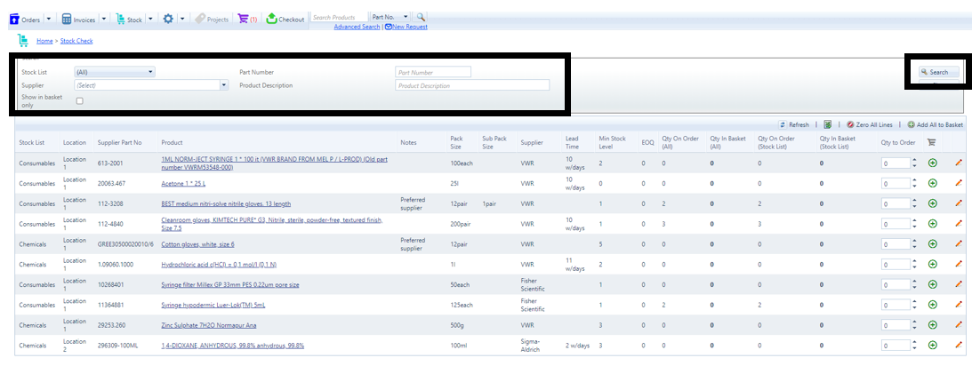Screen dimensions: 980x366
Task: Open the Supplier select dropdown
Action: pyautogui.click(x=151, y=85)
